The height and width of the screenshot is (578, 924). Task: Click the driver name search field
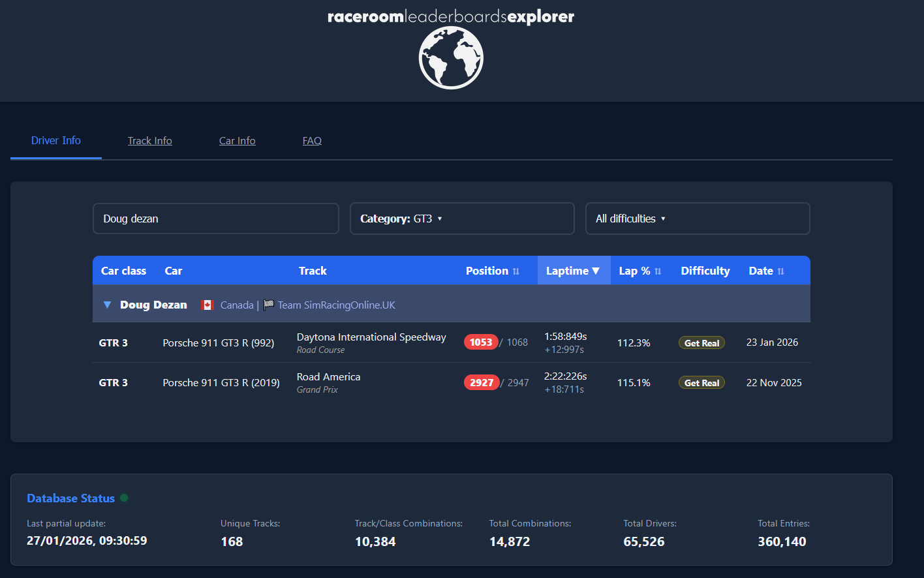click(x=215, y=219)
